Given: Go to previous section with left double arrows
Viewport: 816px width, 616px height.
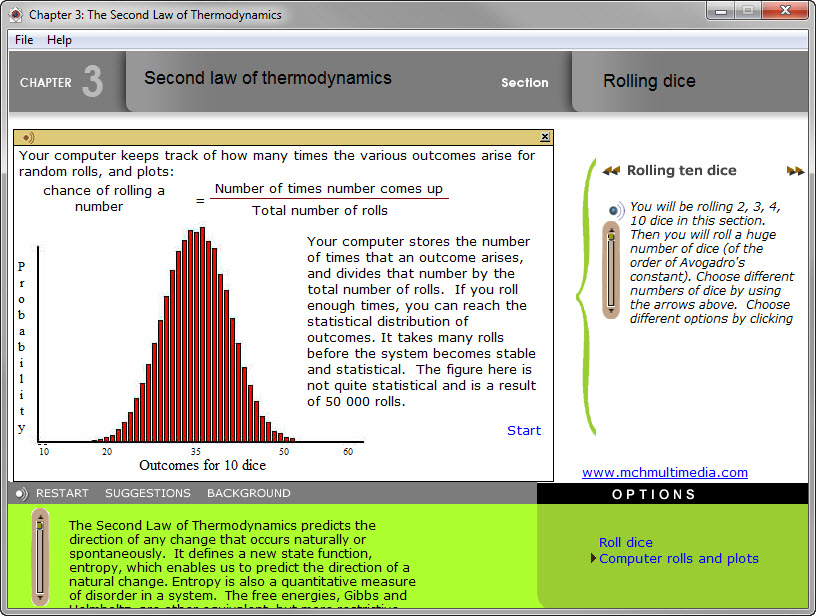Looking at the screenshot, I should pos(611,171).
